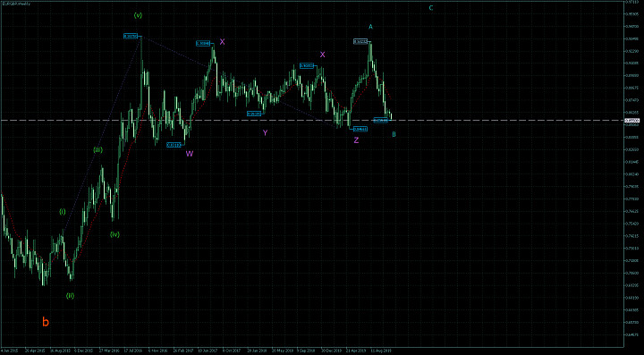Select the green (iv) wave label
Screen dimensions: 644x355
pos(114,234)
